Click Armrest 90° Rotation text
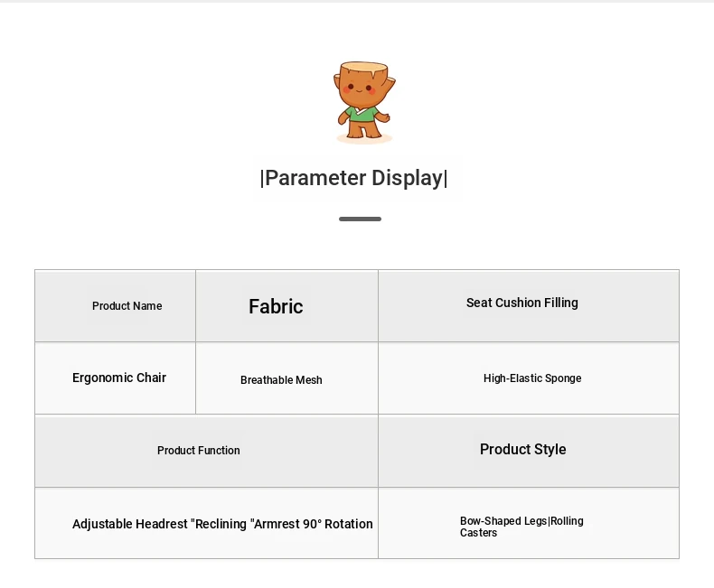The width and height of the screenshot is (714, 588). pyautogui.click(x=312, y=524)
